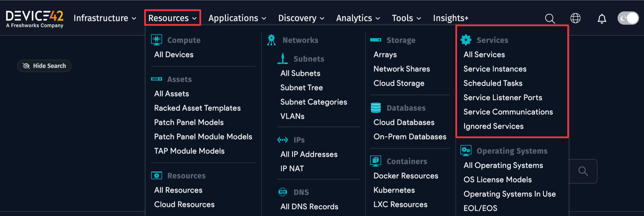Click the Compute monitor icon
The image size is (644, 216).
(157, 40)
